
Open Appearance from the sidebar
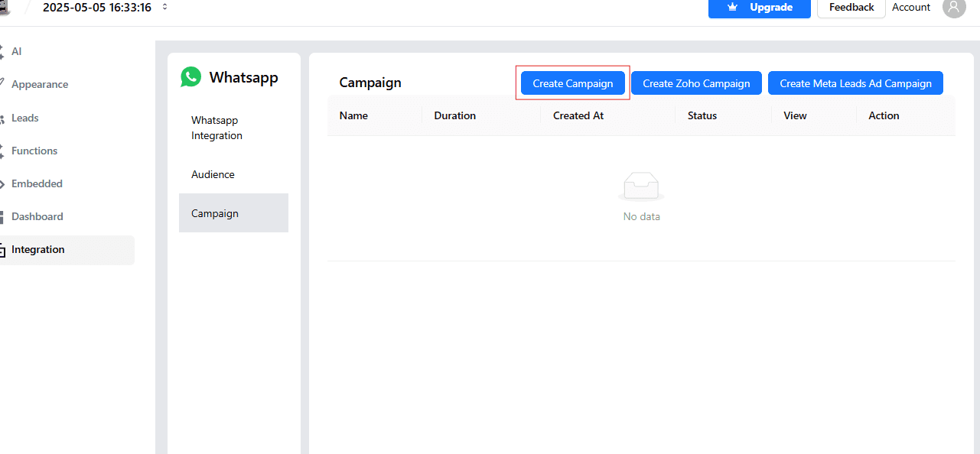(40, 85)
